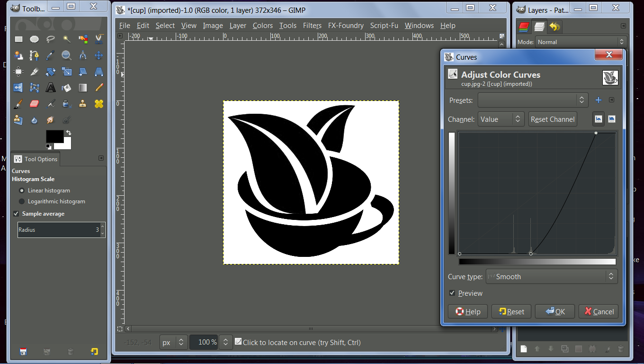Open the Colors menu

[x=263, y=26]
